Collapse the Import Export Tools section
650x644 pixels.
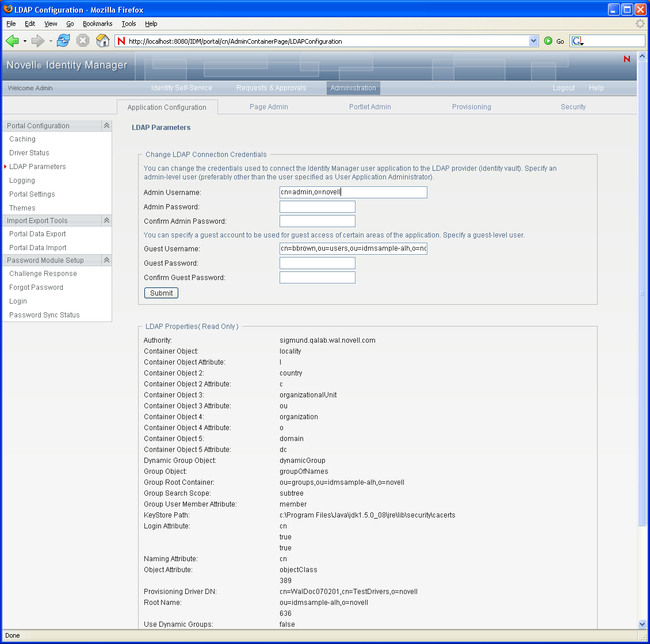click(x=106, y=220)
